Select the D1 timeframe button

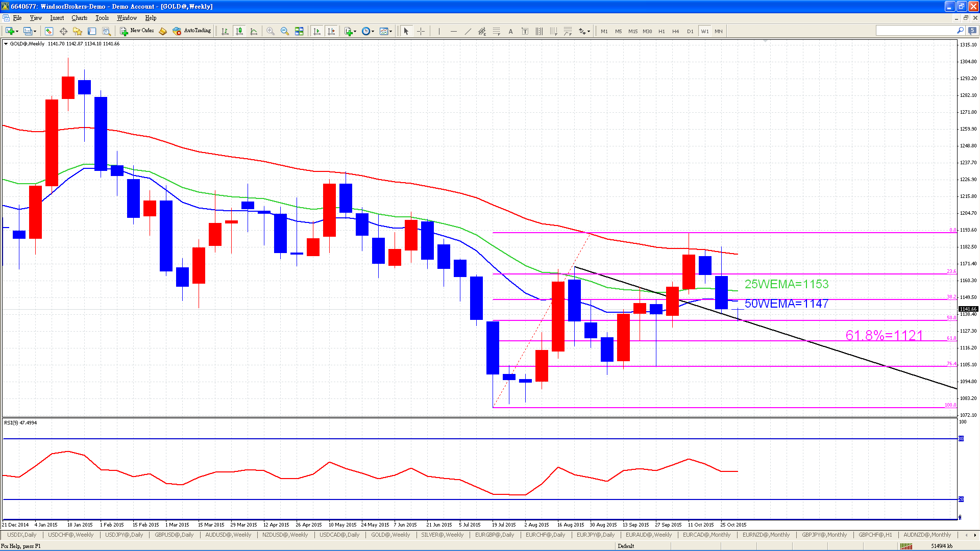[690, 31]
